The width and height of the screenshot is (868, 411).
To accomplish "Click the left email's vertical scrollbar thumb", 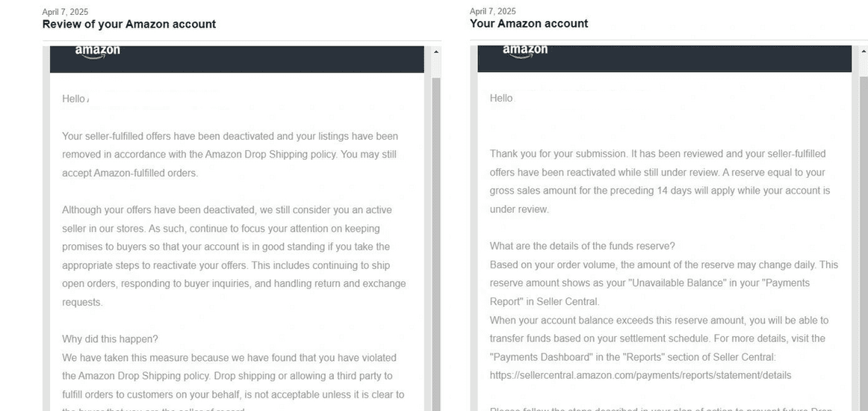I will click(x=436, y=239).
